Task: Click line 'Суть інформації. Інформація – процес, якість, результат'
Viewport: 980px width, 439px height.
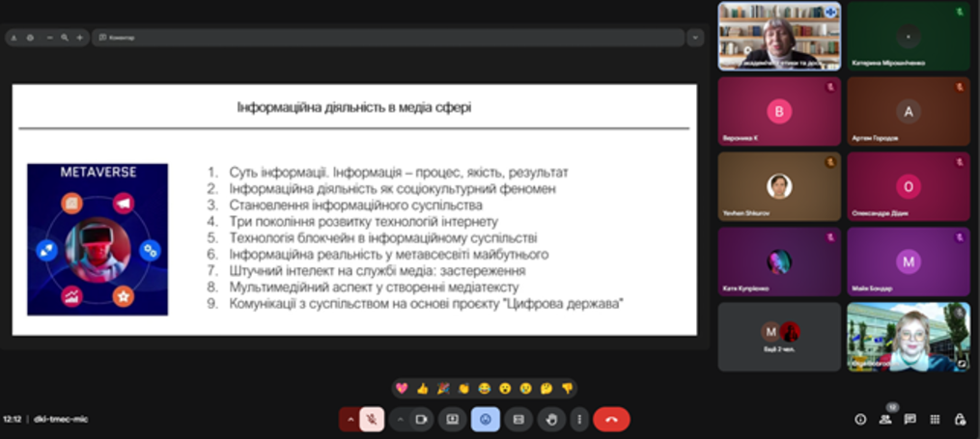Action: click(399, 173)
